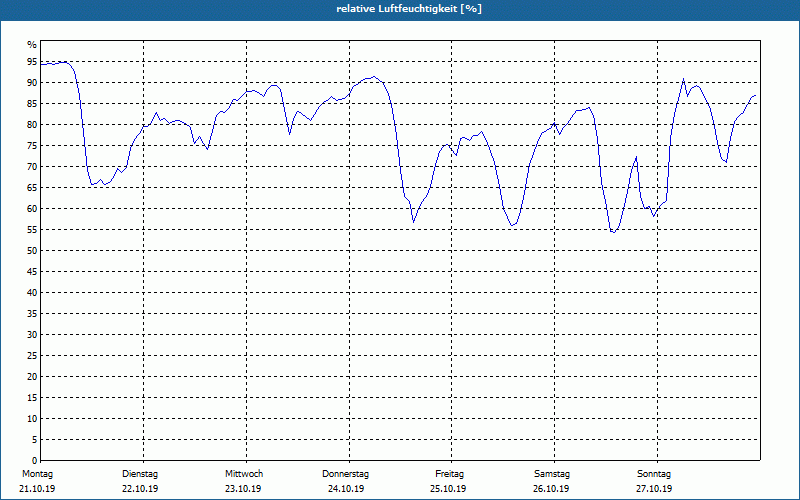
Task: Select the Freitag day label
Action: 449,474
